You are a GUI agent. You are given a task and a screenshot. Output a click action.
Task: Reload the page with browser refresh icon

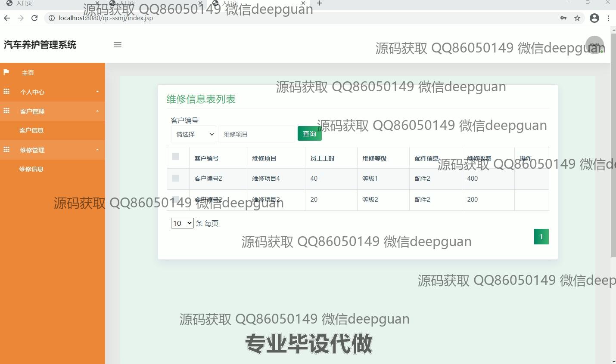(x=34, y=18)
